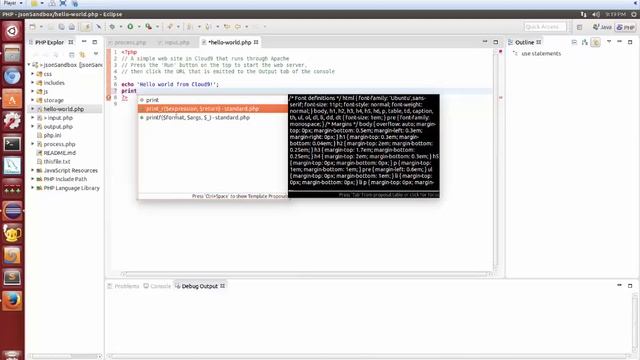Click the sound volume indicator
Viewport: 640px width, 360px height.
click(x=596, y=14)
